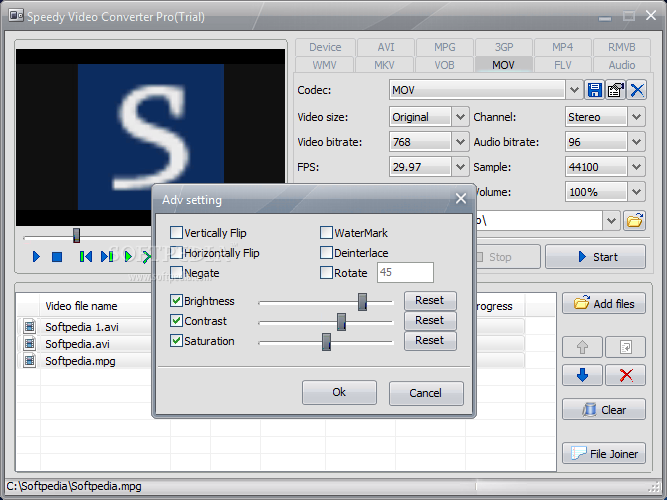Screen dimensions: 667x500
Task: Click the Contrast slider handle
Action: [x=341, y=322]
